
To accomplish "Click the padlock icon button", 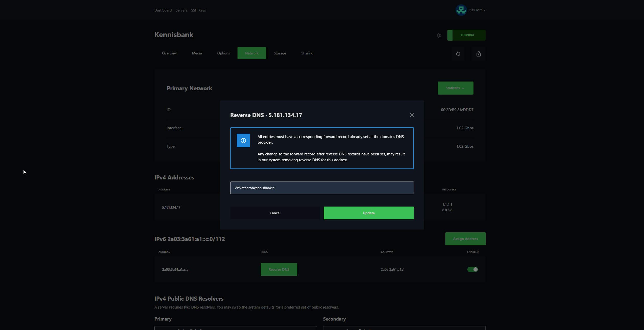I will (478, 54).
